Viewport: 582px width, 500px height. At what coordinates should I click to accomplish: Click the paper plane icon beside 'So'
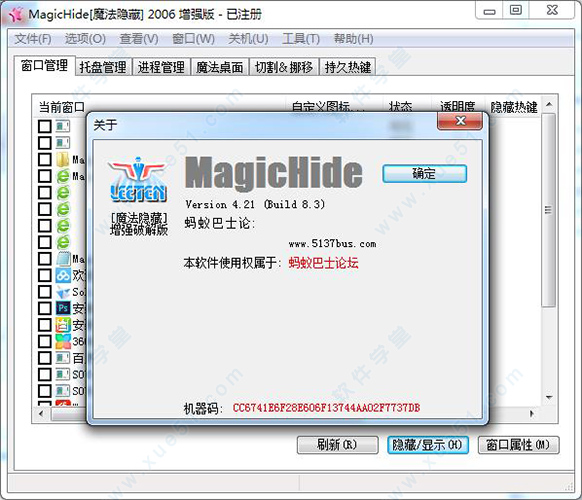pyautogui.click(x=63, y=292)
